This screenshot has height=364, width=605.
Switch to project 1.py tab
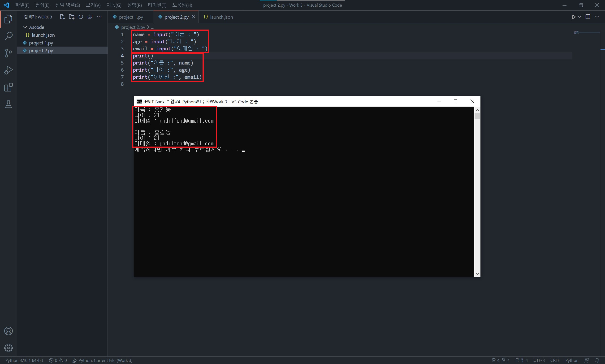(131, 17)
